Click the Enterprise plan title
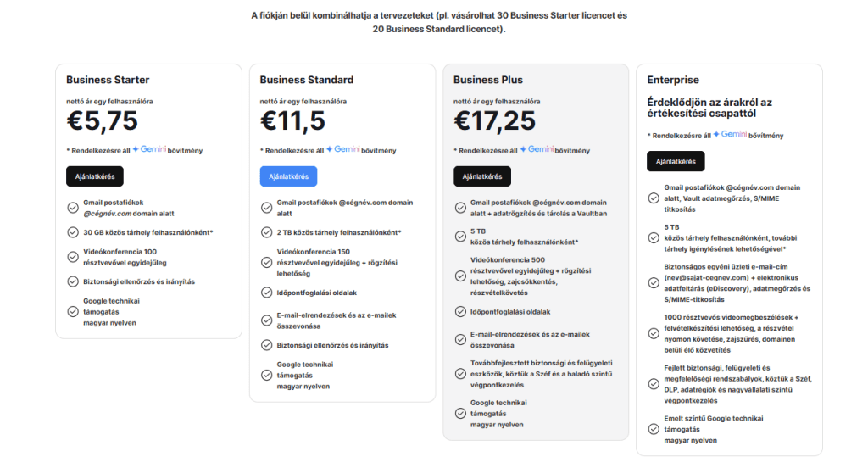 click(x=673, y=80)
